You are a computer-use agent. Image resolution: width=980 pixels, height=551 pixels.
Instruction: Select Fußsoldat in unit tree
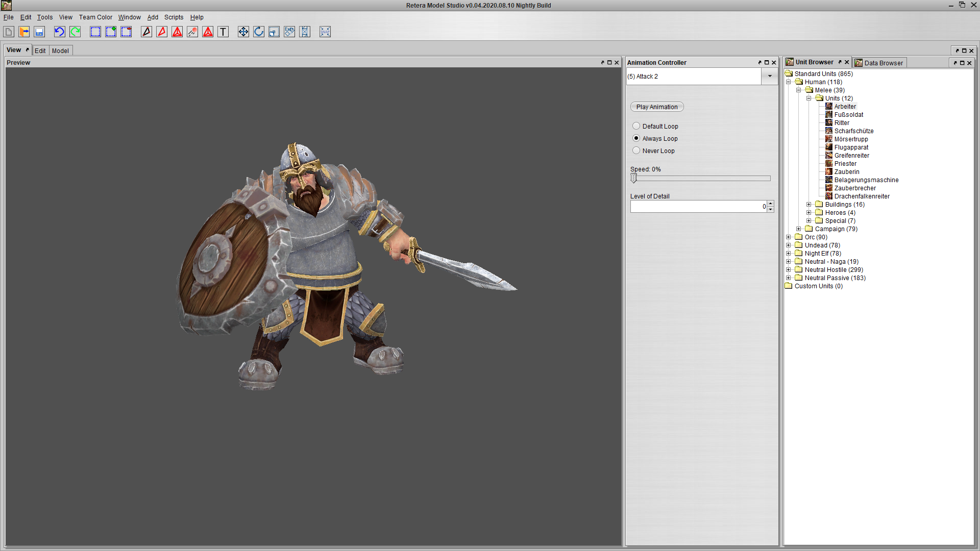848,115
